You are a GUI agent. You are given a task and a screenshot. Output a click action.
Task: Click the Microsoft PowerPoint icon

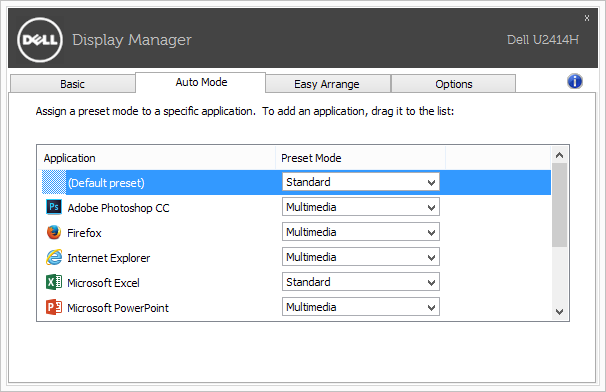(54, 307)
